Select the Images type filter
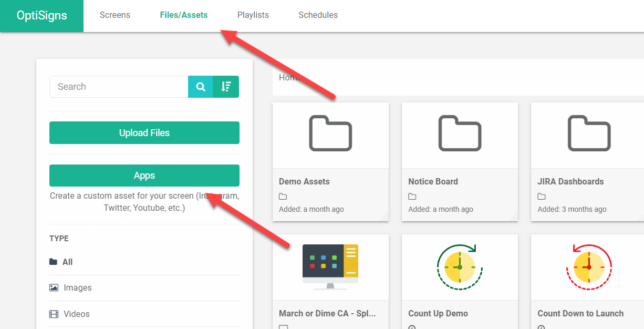 78,287
